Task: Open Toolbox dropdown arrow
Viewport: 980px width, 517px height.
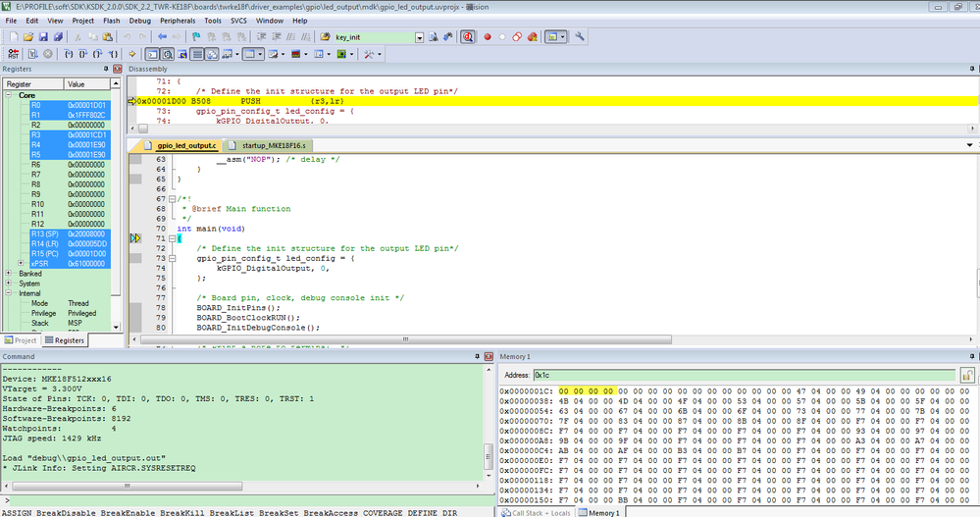Action: coord(380,54)
